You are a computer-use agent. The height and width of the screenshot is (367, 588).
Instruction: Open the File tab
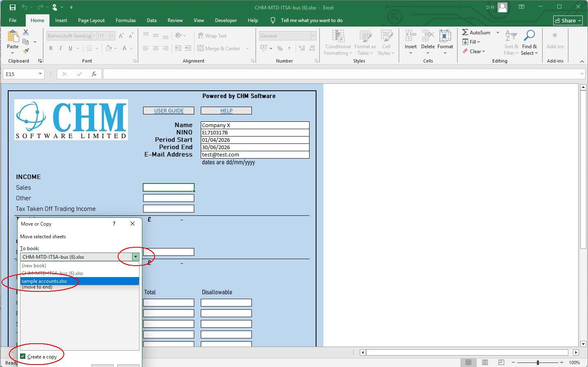[x=13, y=20]
